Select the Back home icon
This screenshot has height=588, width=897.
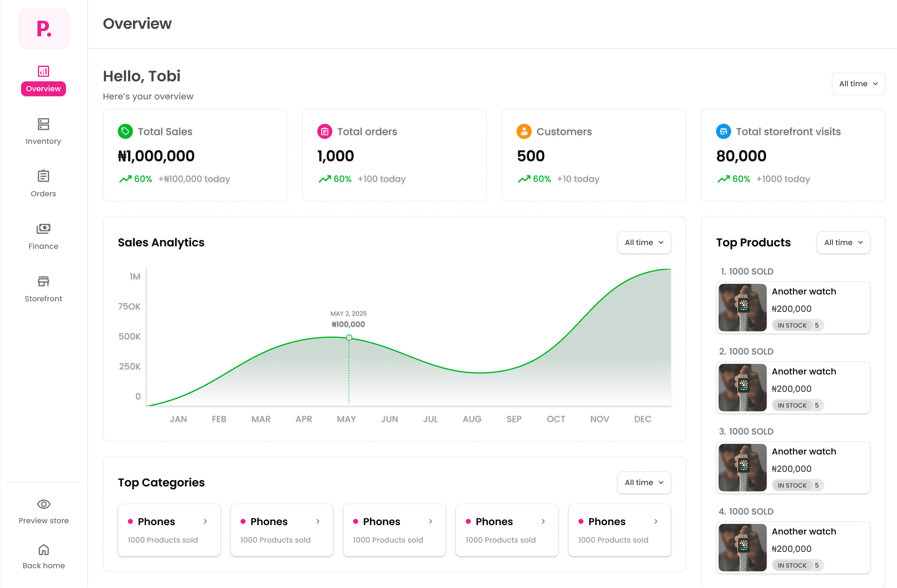click(43, 549)
